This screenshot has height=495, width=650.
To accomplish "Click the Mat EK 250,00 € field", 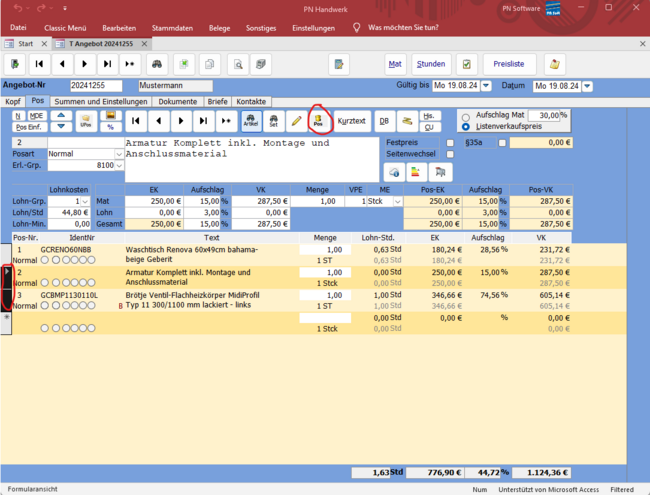I will click(154, 201).
